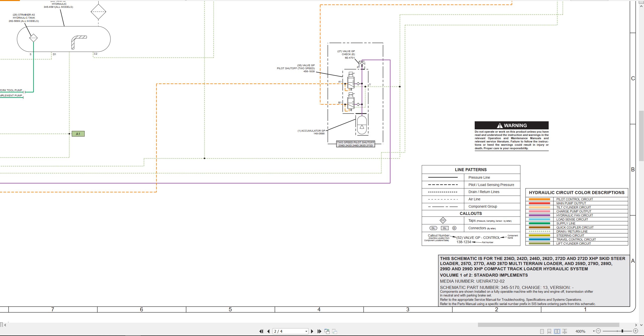The width and height of the screenshot is (644, 336).
Task: Click the 'MAIN PUMP OUTPUT' legend text
Action: coord(571,203)
